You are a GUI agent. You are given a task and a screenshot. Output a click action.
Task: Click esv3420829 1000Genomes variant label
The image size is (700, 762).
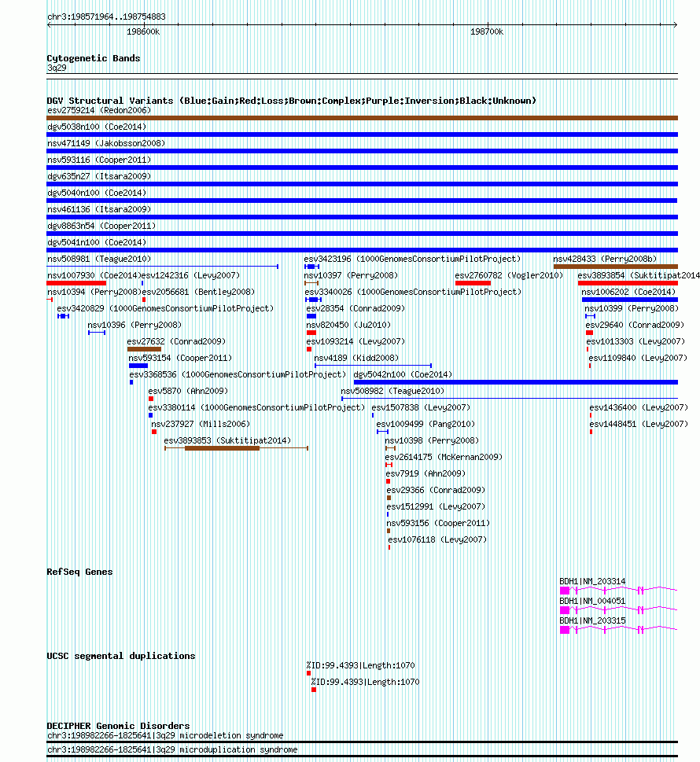coord(165,308)
